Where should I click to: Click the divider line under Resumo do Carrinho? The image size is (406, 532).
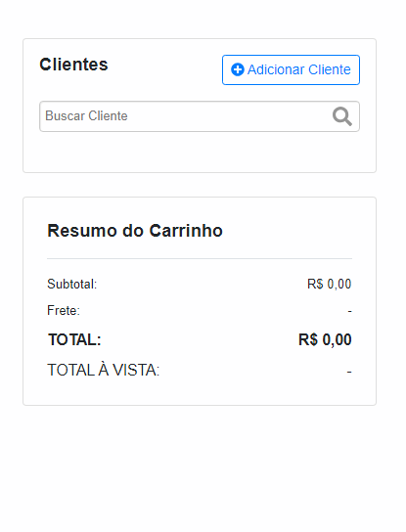pyautogui.click(x=200, y=258)
